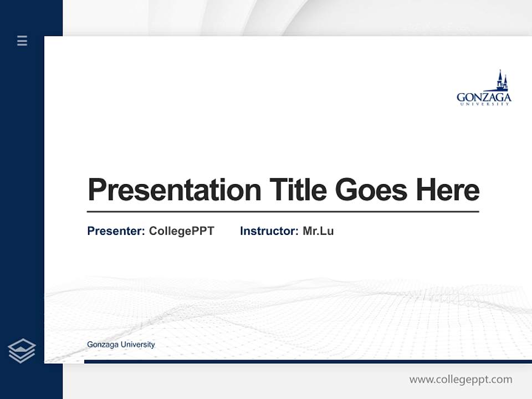The image size is (532, 399).
Task: Click the 'Gonzaga University' footer text
Action: [x=121, y=344]
